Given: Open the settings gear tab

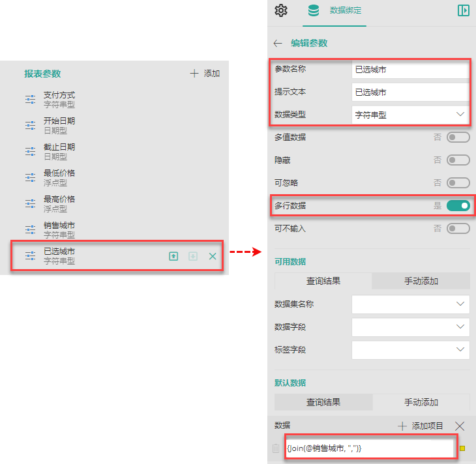Looking at the screenshot, I should click(x=281, y=10).
